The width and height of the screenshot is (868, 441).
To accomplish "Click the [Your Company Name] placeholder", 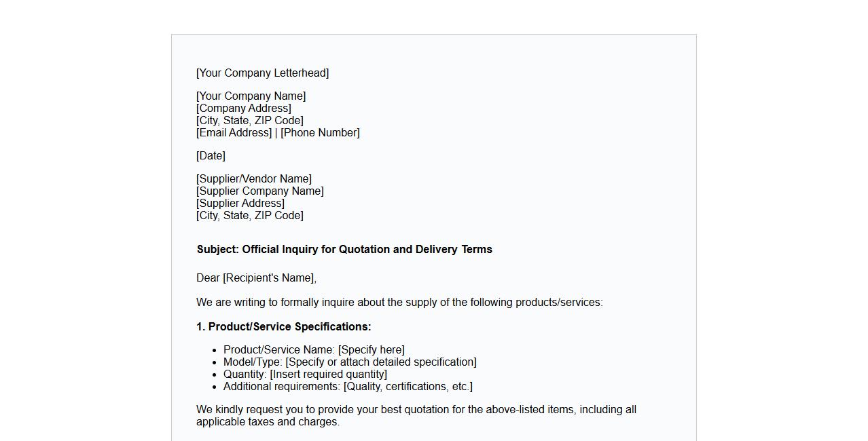I will 251,96.
